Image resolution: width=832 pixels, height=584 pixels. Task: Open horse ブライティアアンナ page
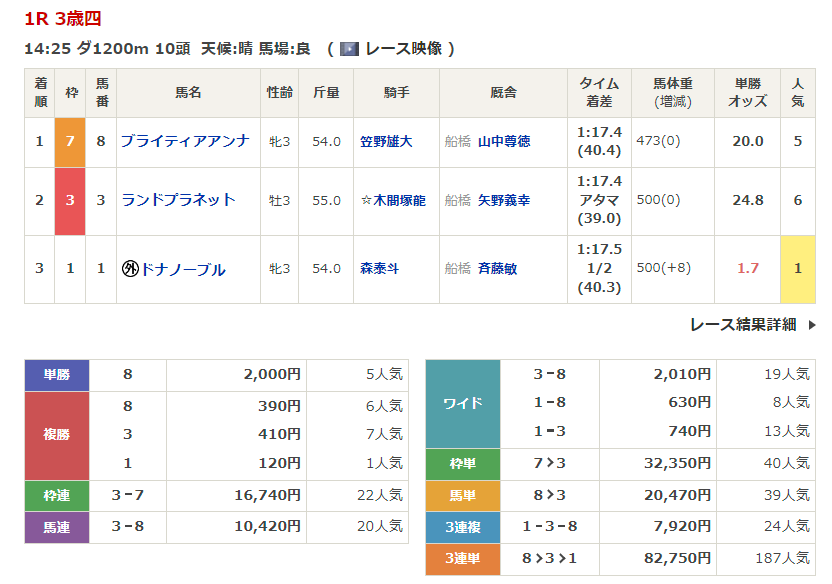tap(185, 141)
